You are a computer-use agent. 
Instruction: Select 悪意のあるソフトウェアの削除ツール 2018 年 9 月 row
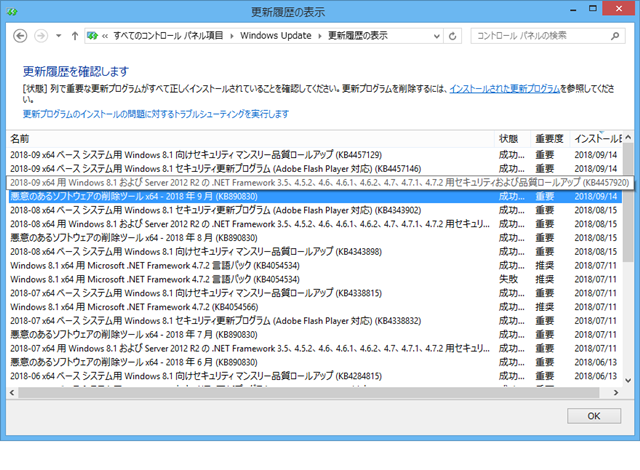coord(315,197)
